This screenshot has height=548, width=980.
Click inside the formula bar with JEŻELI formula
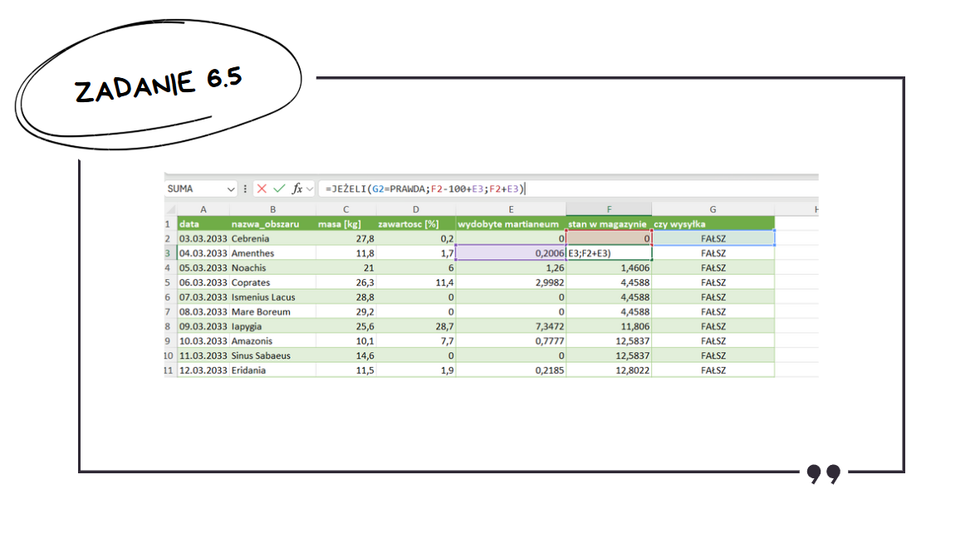click(x=581, y=188)
